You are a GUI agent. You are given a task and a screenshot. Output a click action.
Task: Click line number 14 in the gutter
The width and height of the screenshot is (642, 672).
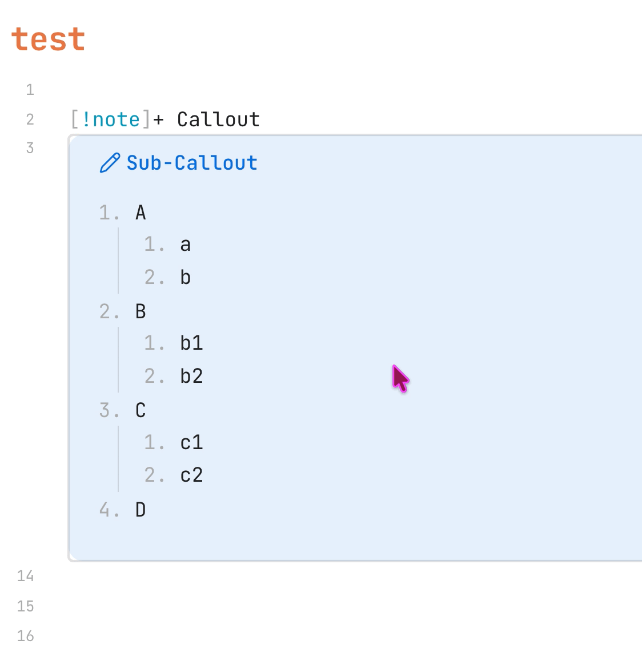pos(25,576)
